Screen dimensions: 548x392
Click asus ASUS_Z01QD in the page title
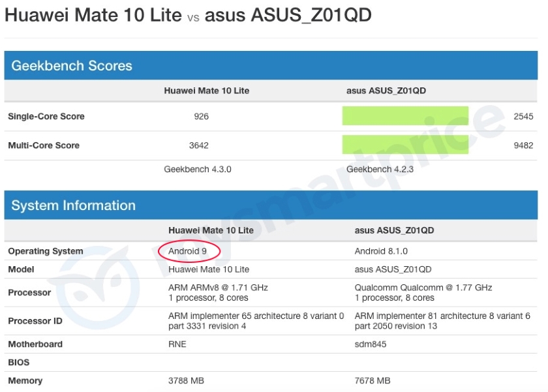(288, 15)
